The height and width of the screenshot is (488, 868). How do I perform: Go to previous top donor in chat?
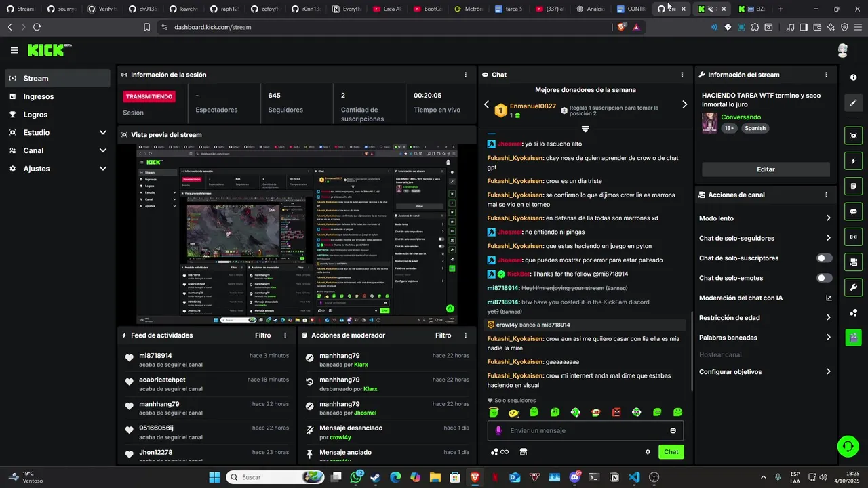pos(486,104)
